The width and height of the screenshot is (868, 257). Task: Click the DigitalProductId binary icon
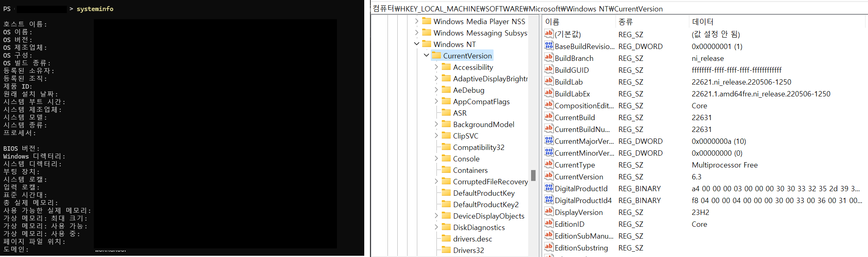click(549, 188)
